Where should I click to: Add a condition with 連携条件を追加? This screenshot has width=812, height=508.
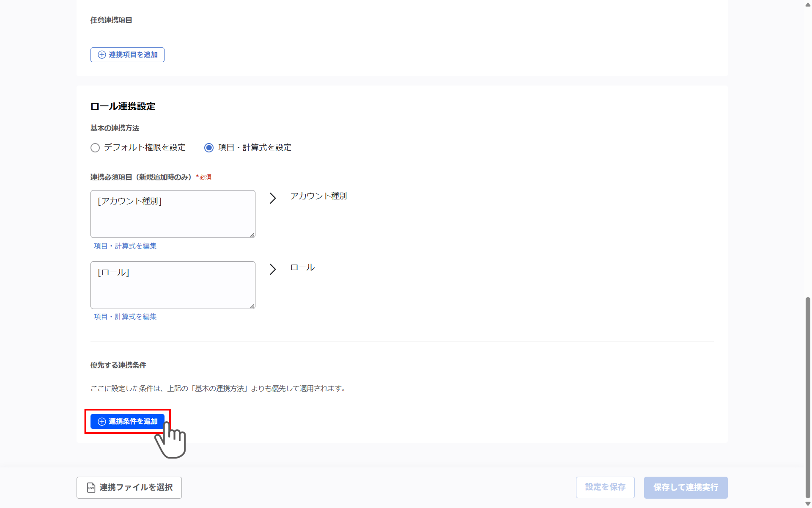tap(127, 421)
